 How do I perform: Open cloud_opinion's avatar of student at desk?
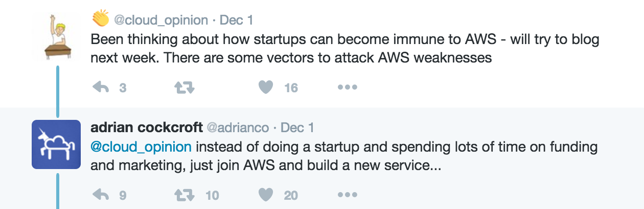pyautogui.click(x=57, y=39)
